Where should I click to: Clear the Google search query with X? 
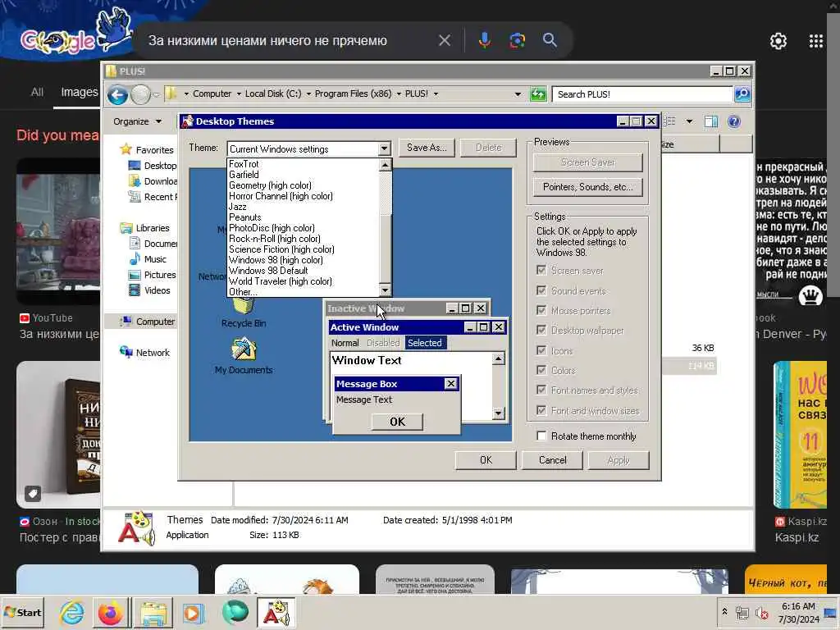click(x=445, y=40)
